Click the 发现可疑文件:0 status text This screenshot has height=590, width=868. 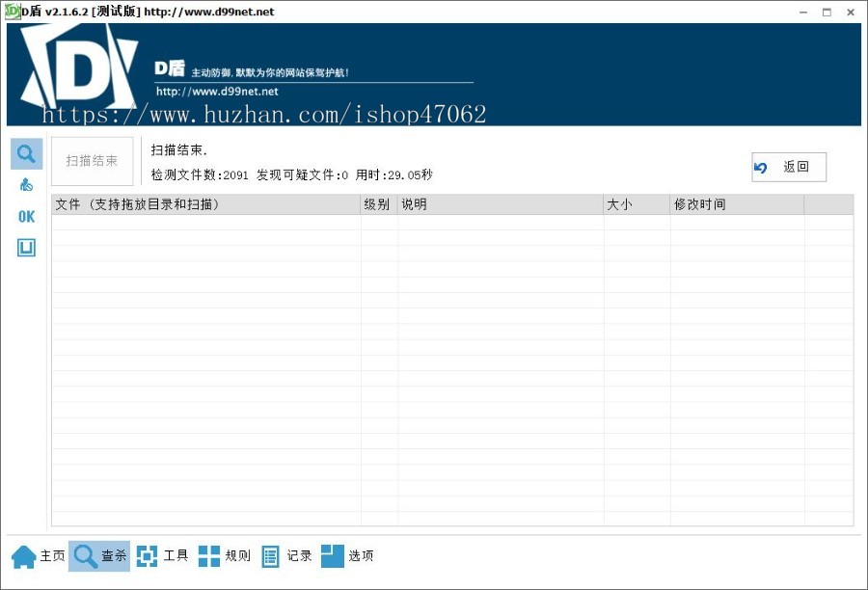pos(302,174)
